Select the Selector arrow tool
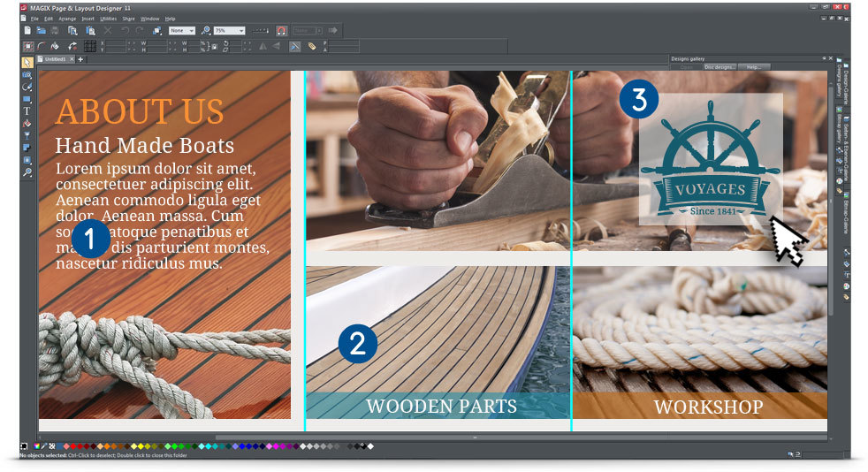 tap(27, 63)
